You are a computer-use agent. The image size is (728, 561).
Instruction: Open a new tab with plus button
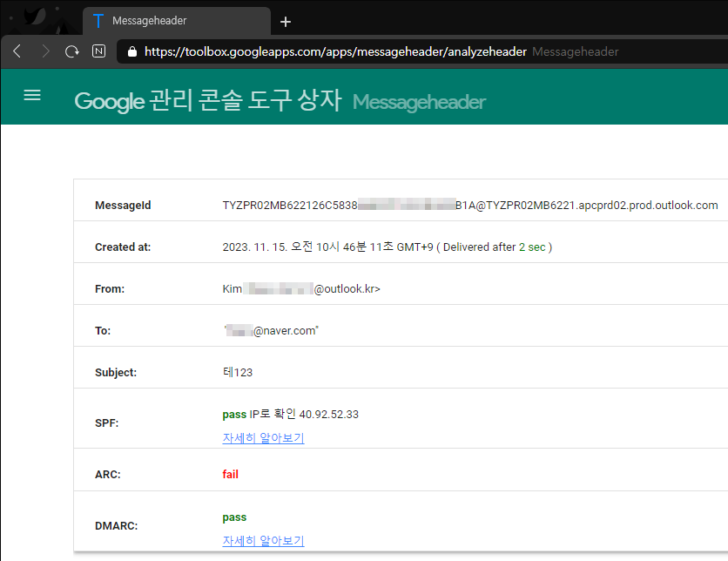click(x=286, y=22)
